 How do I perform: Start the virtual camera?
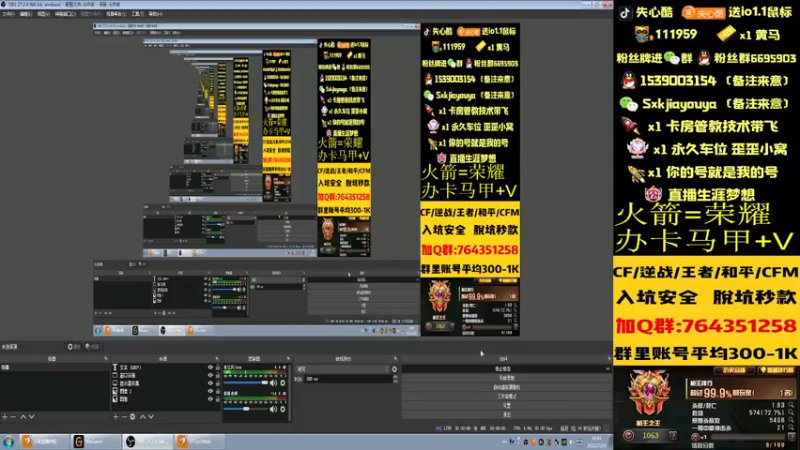click(507, 387)
